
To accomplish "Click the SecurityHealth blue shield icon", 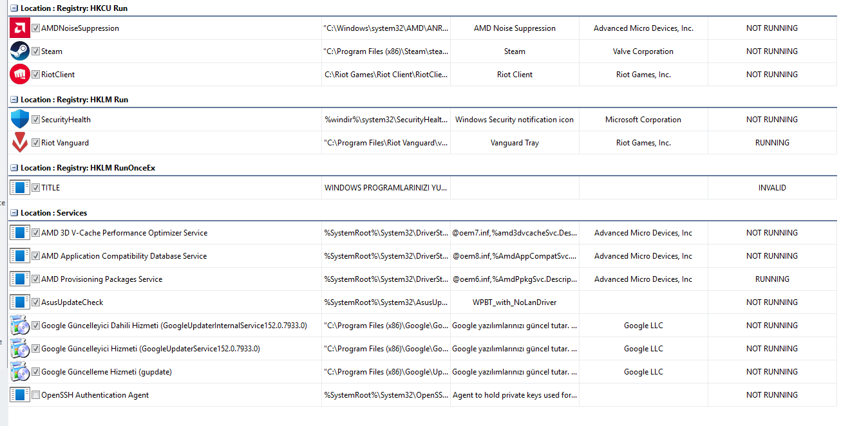I will [20, 120].
